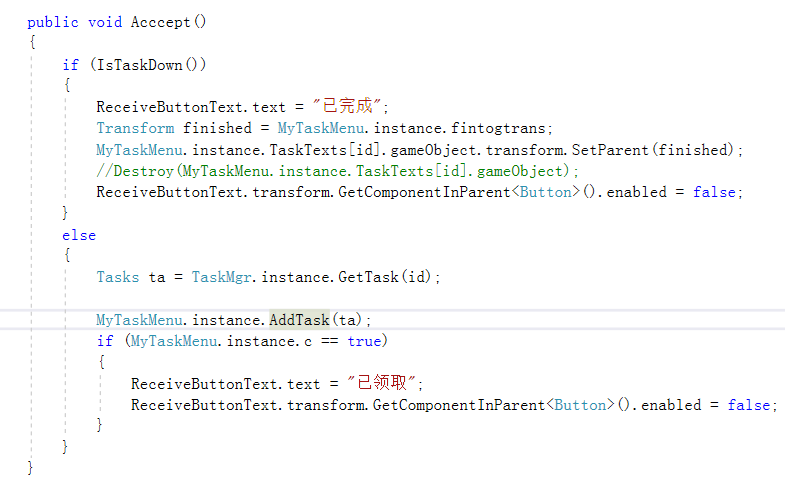Place the cursor on IsTaskDown call
785x478 pixels.
pyautogui.click(x=139, y=65)
